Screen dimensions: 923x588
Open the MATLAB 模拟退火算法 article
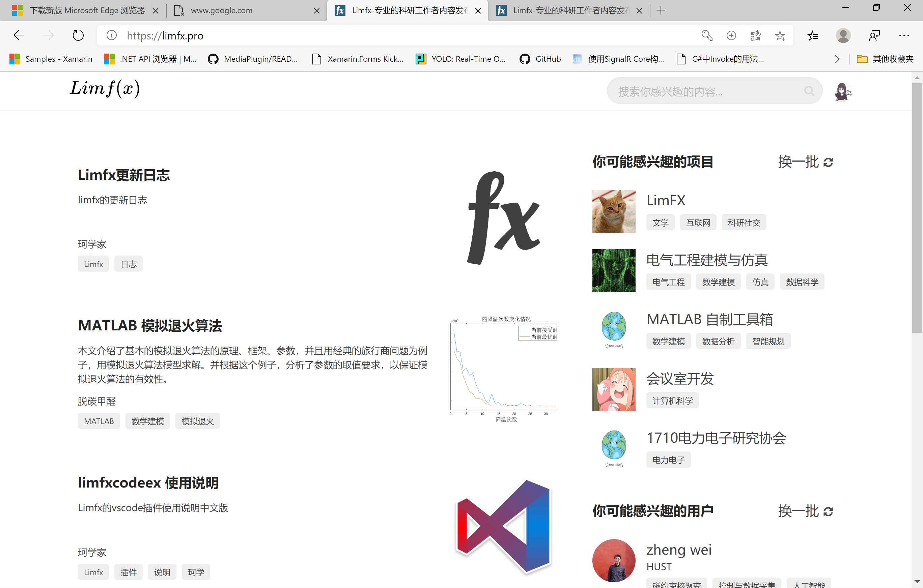click(x=150, y=326)
